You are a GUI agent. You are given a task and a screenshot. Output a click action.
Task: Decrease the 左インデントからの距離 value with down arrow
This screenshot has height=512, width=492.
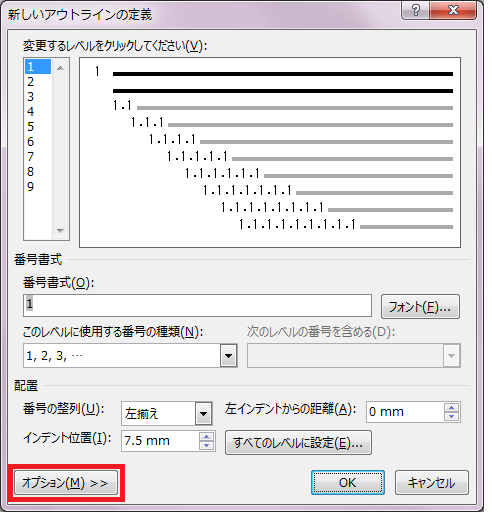click(452, 417)
